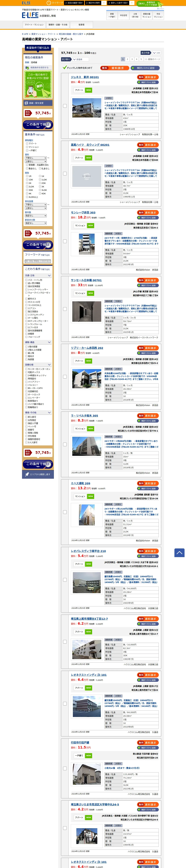Tick the checkbox for listing ジュネス 新井 00101
The height and width of the screenshot is (868, 186).
[65, 106]
